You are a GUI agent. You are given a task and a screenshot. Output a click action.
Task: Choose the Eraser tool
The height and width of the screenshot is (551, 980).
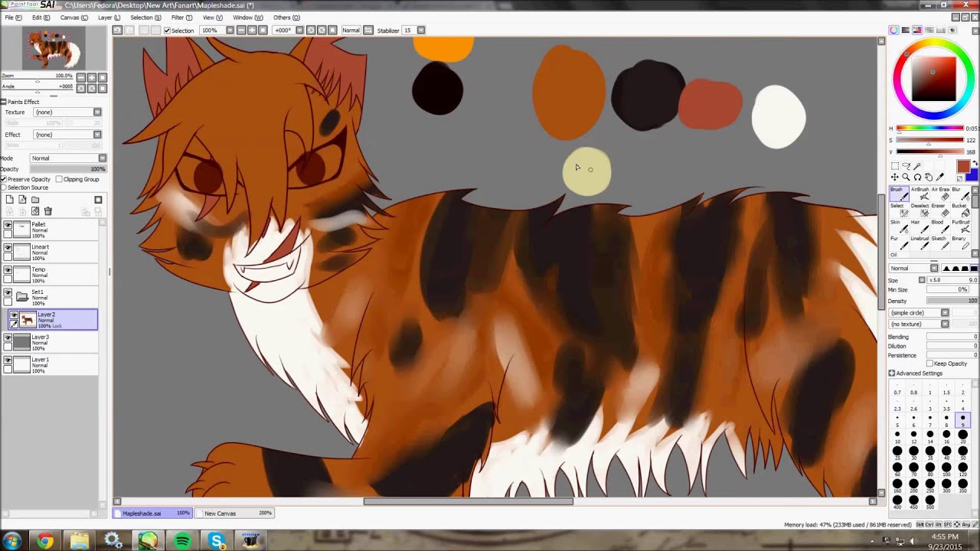click(x=940, y=210)
